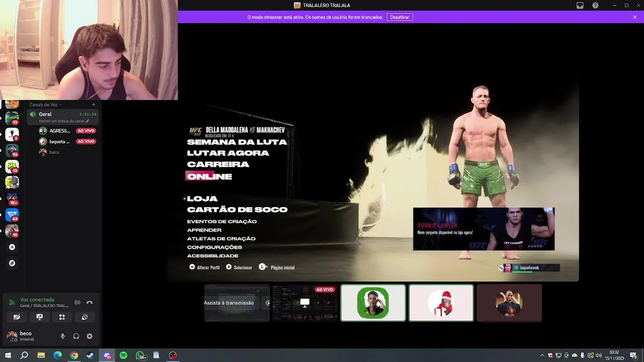The width and height of the screenshot is (644, 362).
Task: Open the inbox icon in title bar
Action: [x=580, y=6]
